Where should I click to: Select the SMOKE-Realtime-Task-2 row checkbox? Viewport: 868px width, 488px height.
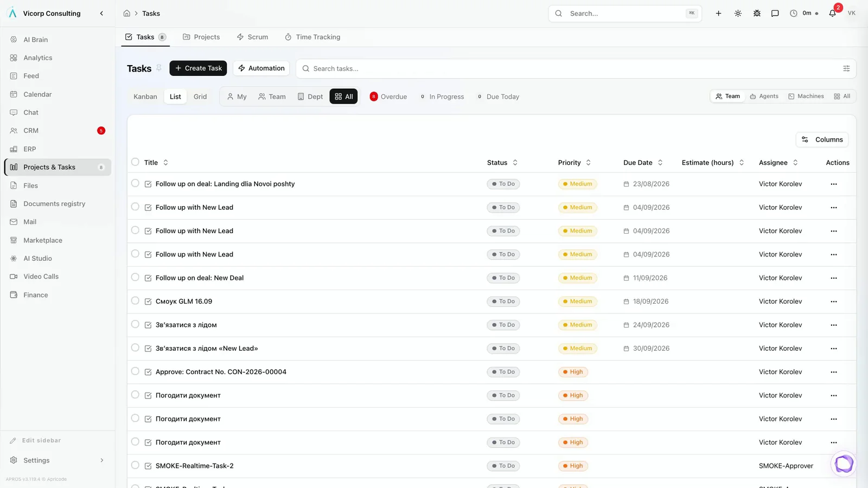[135, 465]
